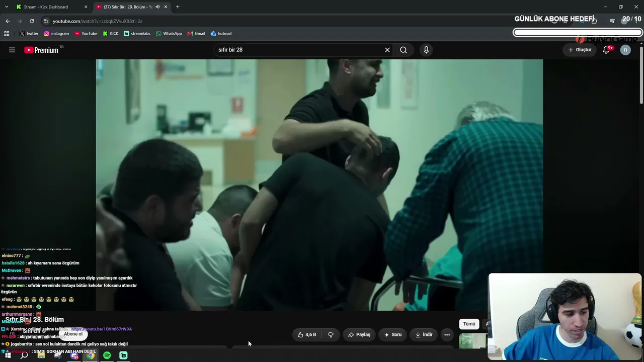This screenshot has height=362, width=644.
Task: Open Streamlabs from the taskbar
Action: [x=123, y=355]
